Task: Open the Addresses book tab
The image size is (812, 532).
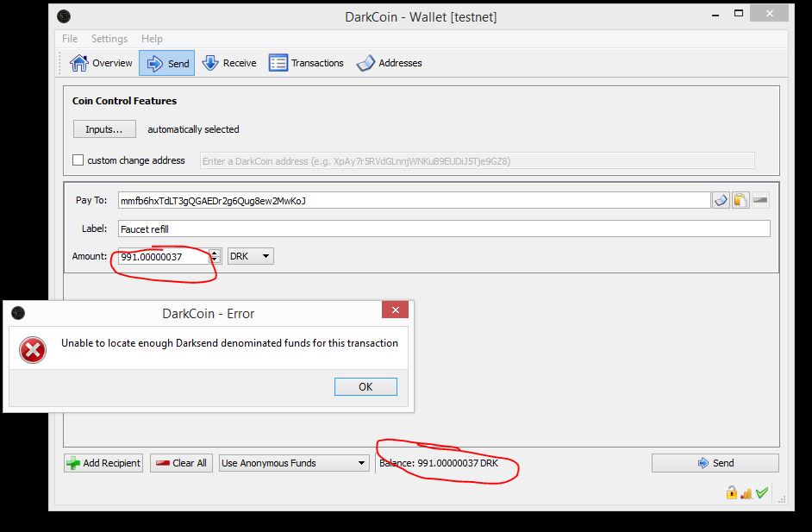Action: pyautogui.click(x=390, y=63)
